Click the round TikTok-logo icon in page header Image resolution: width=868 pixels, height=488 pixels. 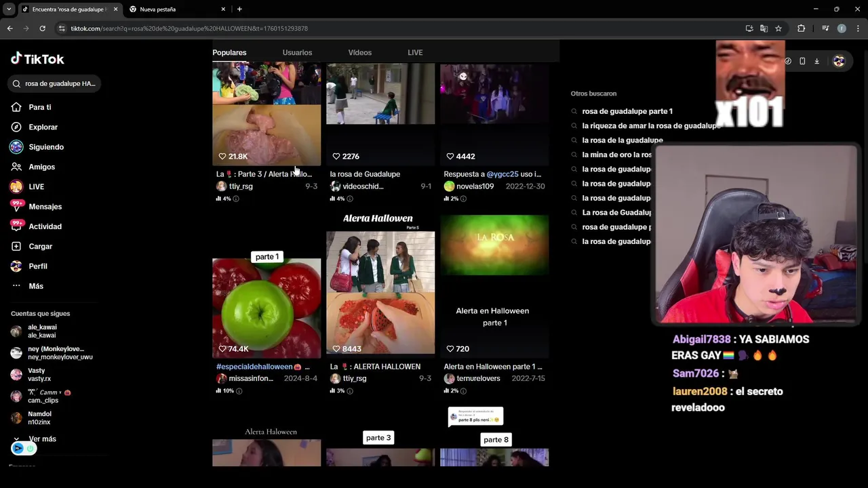coord(788,61)
